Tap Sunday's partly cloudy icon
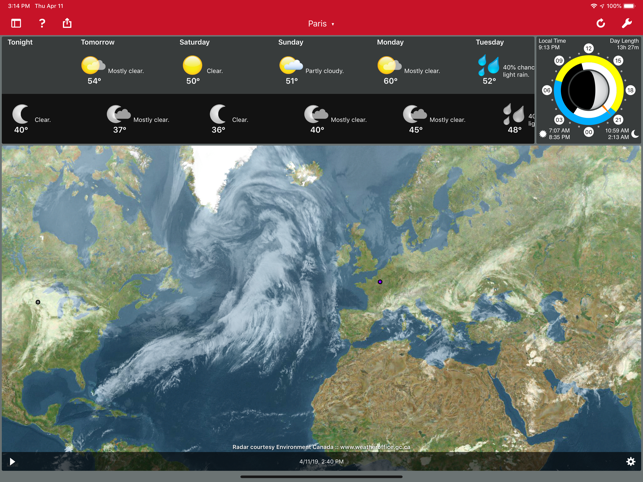643x482 pixels. (291, 66)
